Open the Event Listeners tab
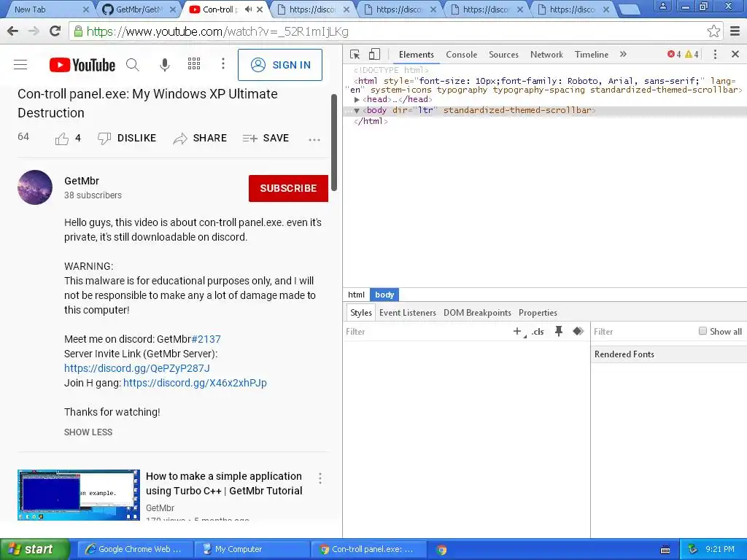The image size is (747, 560). 407,312
